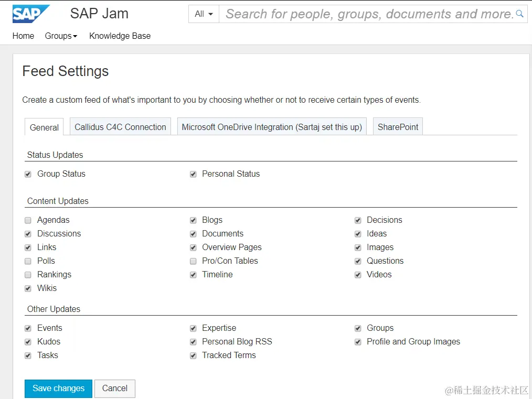Screen dimensions: 532x399
Task: Enable Polls content updates
Action: 28,261
